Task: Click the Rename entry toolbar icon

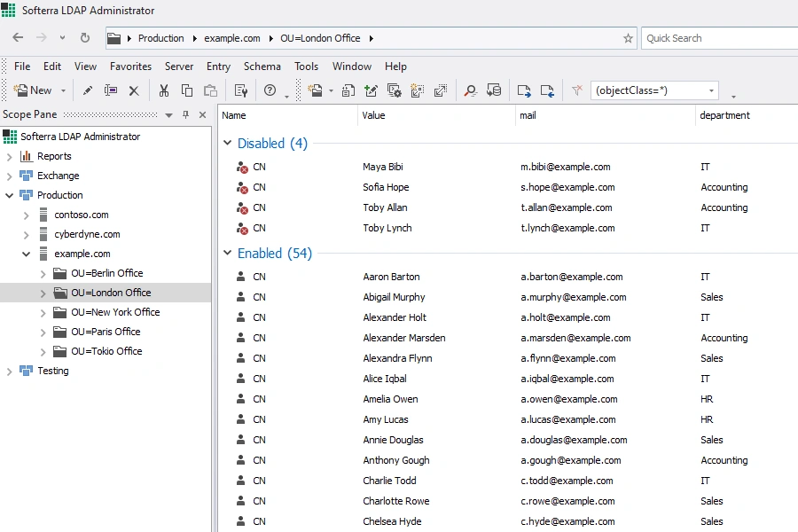Action: coord(112,90)
